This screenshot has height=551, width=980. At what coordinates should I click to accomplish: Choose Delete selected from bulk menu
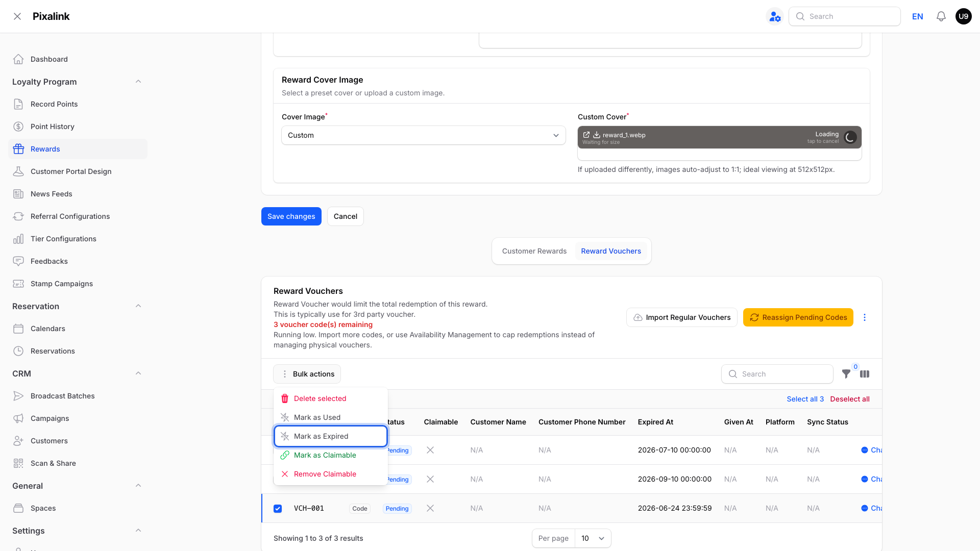point(331,398)
